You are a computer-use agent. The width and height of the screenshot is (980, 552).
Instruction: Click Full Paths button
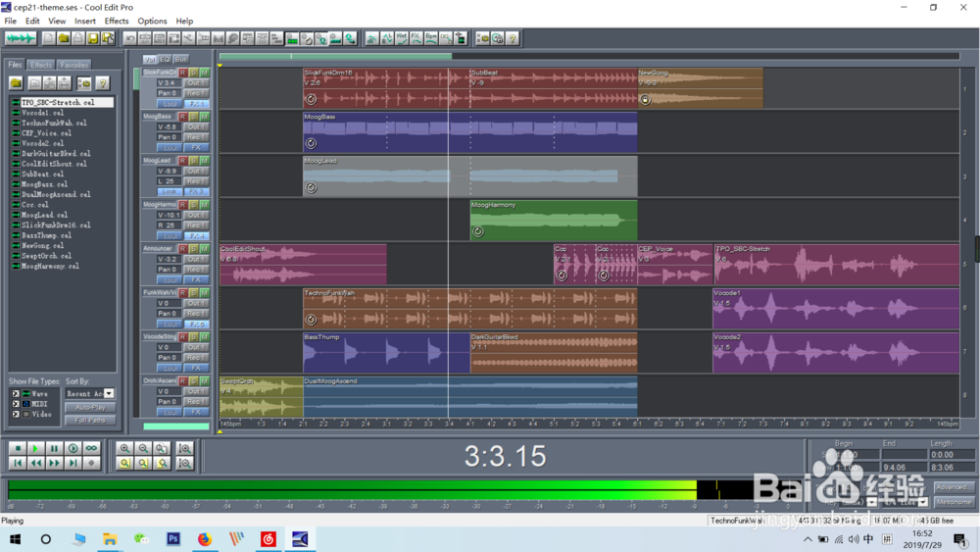[x=90, y=420]
